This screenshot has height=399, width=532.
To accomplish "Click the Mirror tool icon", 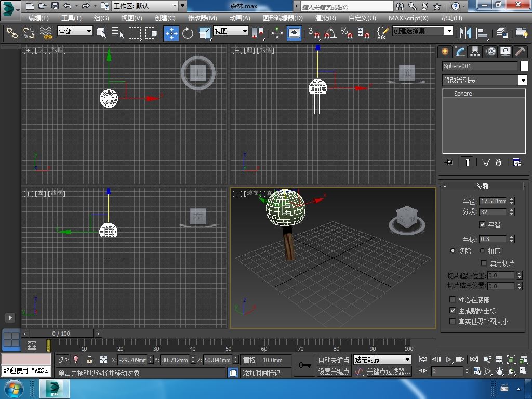I will tap(465, 33).
